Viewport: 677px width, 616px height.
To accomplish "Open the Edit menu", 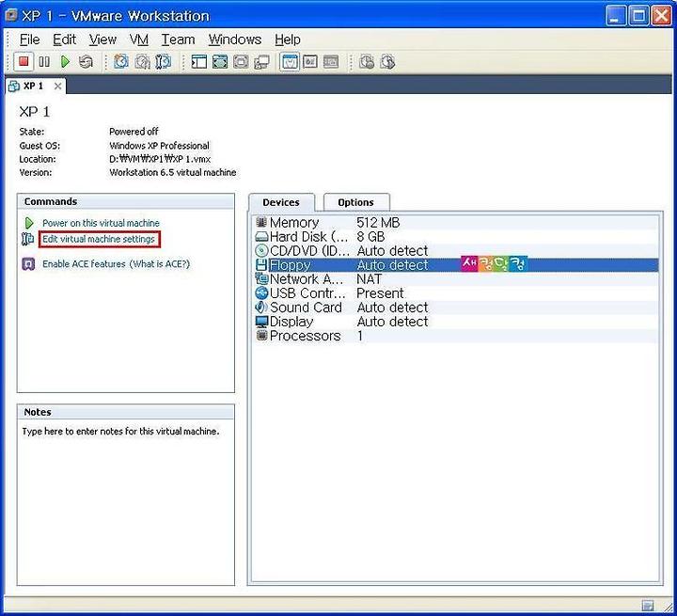I will [64, 39].
